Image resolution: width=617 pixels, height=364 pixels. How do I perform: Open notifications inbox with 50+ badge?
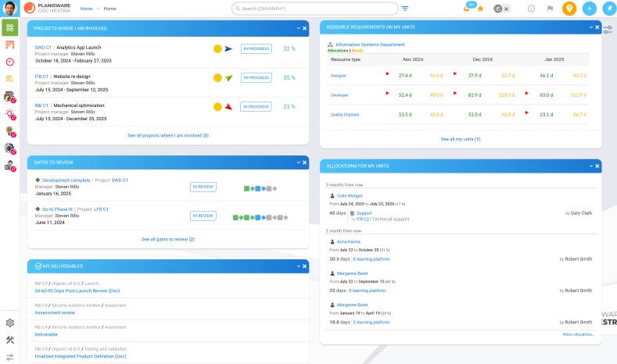point(467,8)
